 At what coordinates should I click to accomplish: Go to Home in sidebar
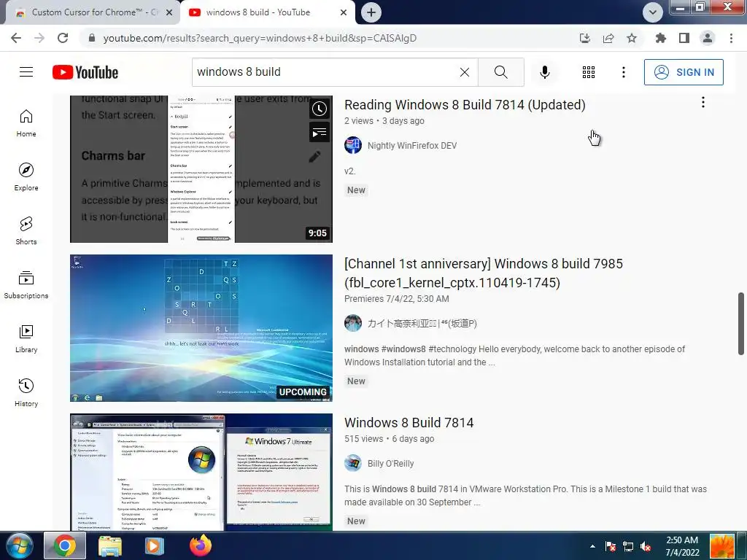26,122
